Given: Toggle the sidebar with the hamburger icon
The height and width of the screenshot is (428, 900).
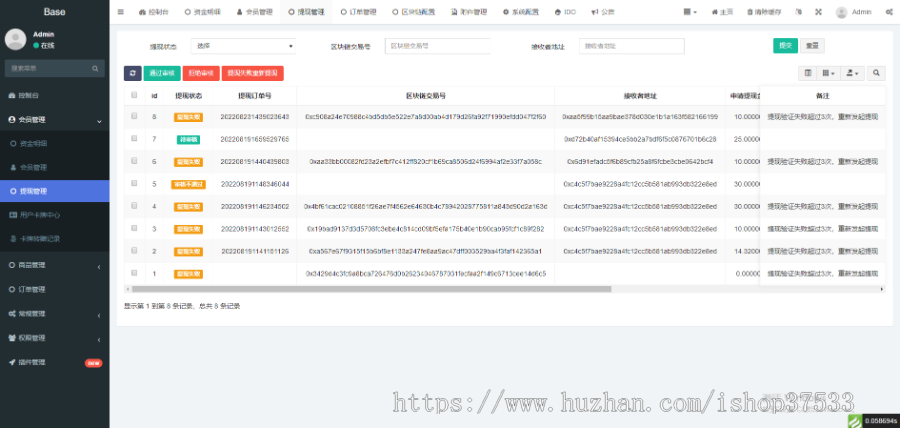Looking at the screenshot, I should 121,11.
